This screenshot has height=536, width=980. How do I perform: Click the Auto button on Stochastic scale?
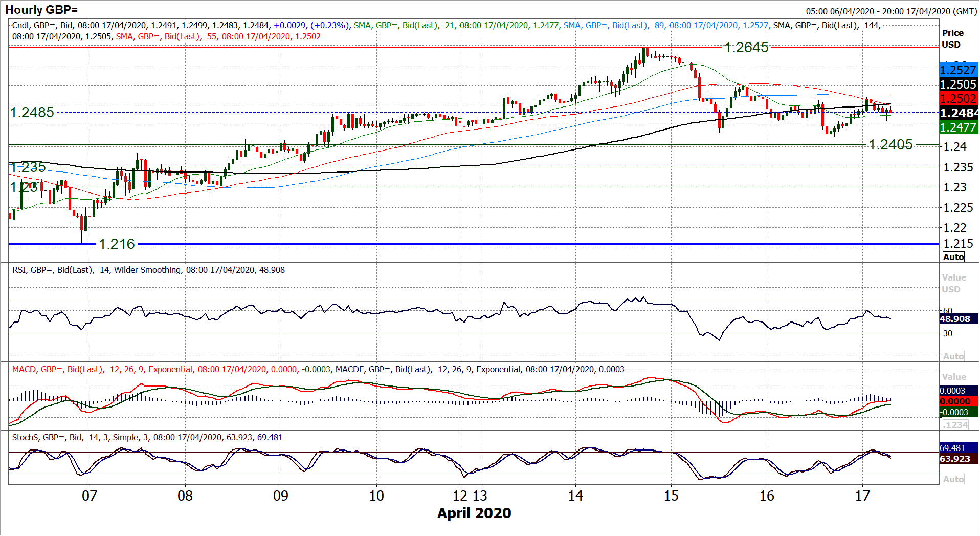click(x=953, y=479)
